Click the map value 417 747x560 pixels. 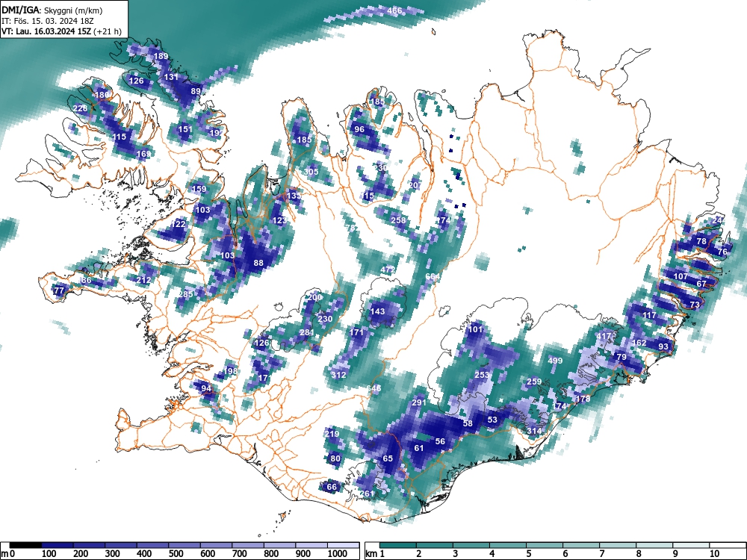[604, 336]
